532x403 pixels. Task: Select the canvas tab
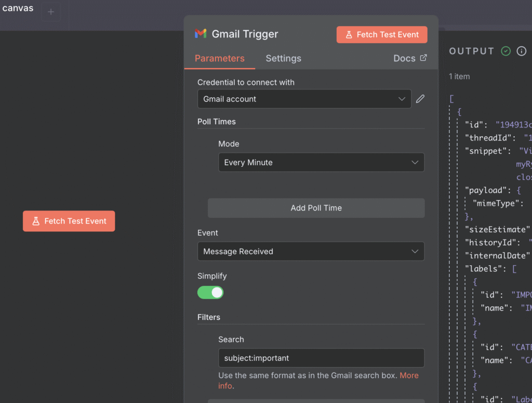coord(18,8)
